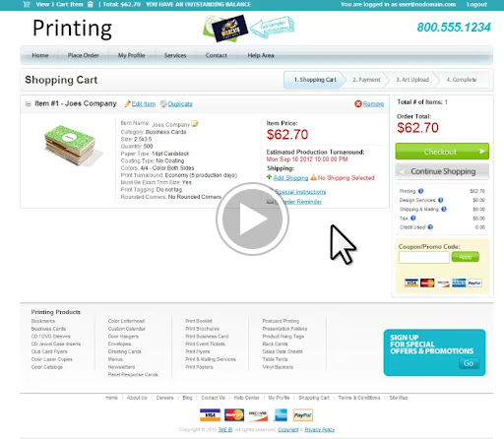Select the 2. Payment step tab
This screenshot has height=439, width=504.
click(366, 80)
